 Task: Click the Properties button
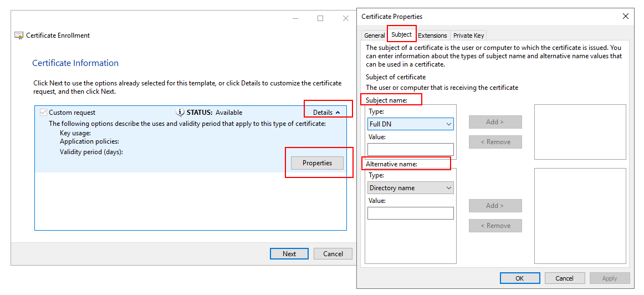point(317,163)
